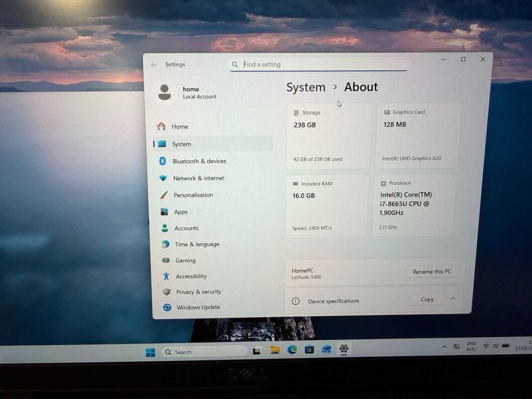Launch File Explorer from the taskbar

[x=275, y=350]
